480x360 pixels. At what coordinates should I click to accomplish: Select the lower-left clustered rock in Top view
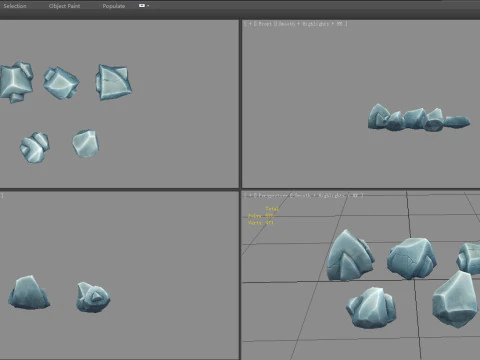34,147
